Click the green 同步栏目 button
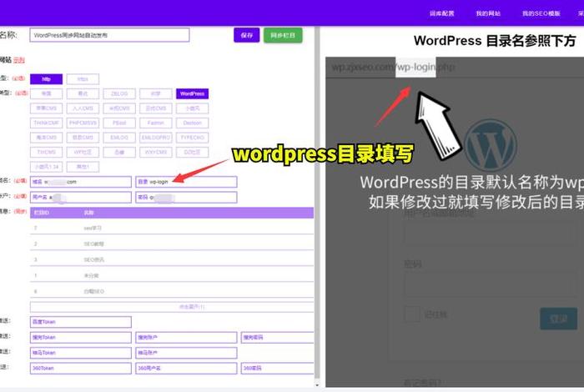Screen dimensions: 584x392 283,35
